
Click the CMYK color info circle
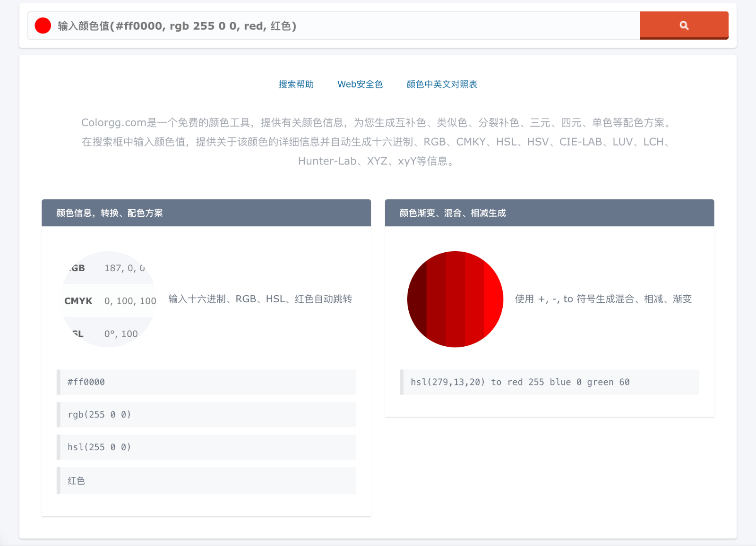pyautogui.click(x=109, y=299)
